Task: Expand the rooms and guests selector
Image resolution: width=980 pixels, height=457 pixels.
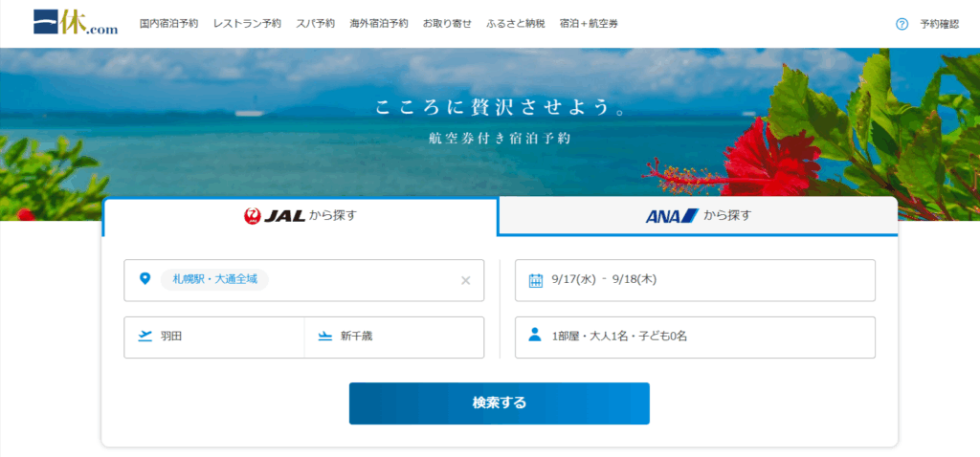Action: 695,337
